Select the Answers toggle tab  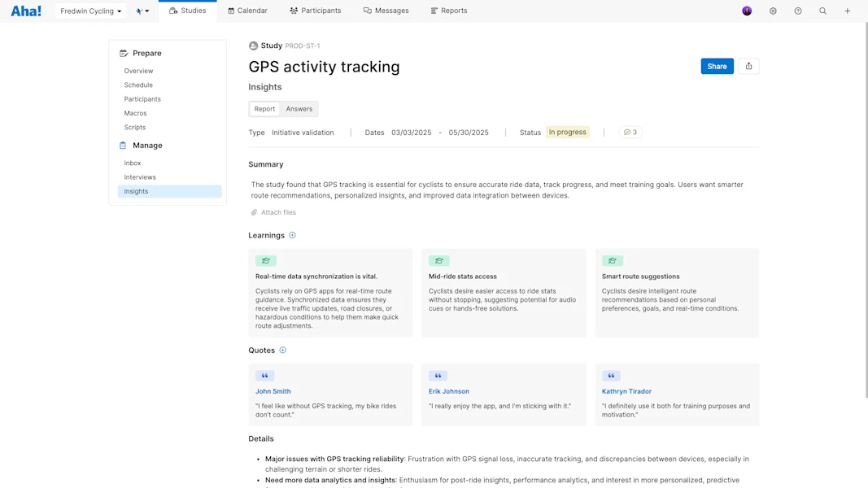[x=299, y=109]
